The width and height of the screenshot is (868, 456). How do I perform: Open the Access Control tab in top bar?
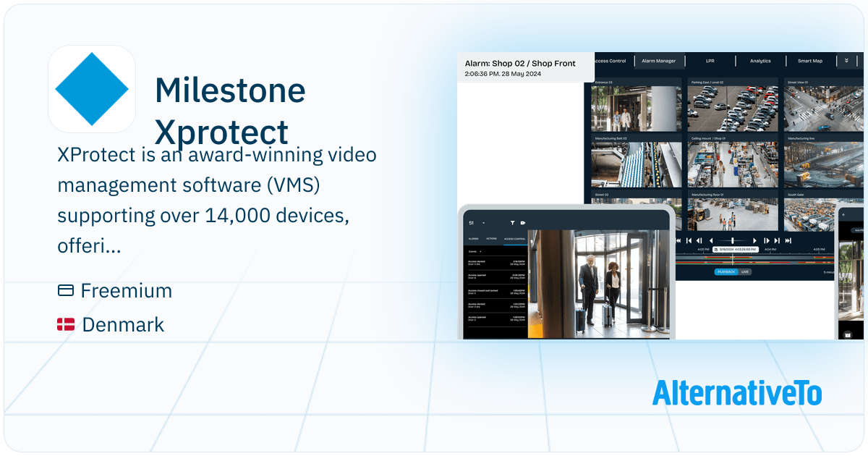click(x=612, y=61)
